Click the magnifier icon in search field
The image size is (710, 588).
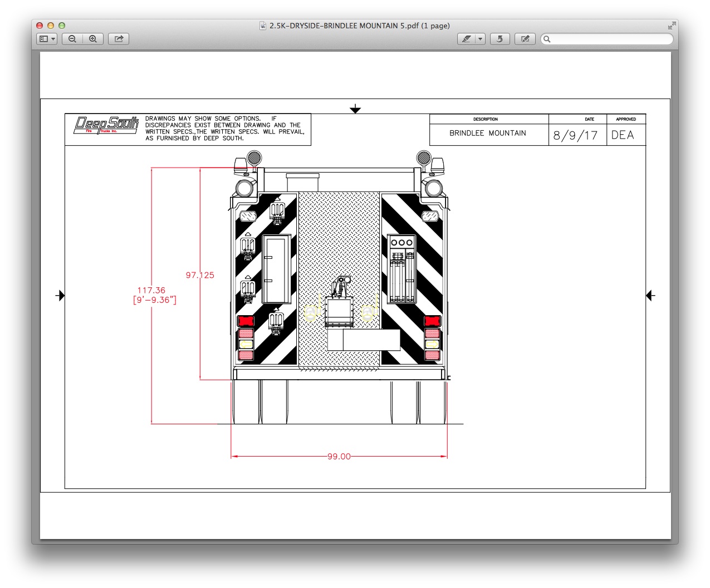pos(547,39)
